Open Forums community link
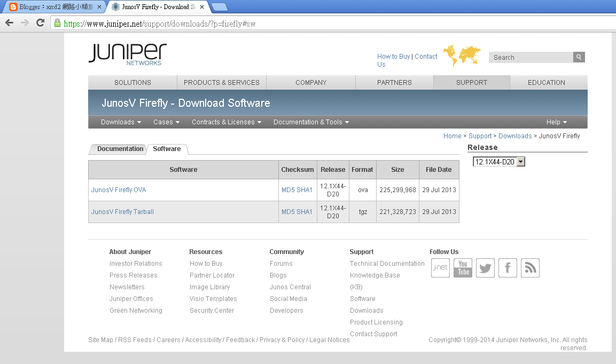Image resolution: width=616 pixels, height=364 pixels. (x=281, y=264)
